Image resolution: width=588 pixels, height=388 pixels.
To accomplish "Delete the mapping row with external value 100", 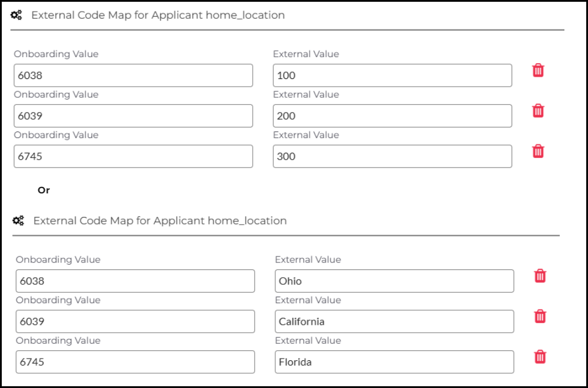I will click(x=538, y=71).
